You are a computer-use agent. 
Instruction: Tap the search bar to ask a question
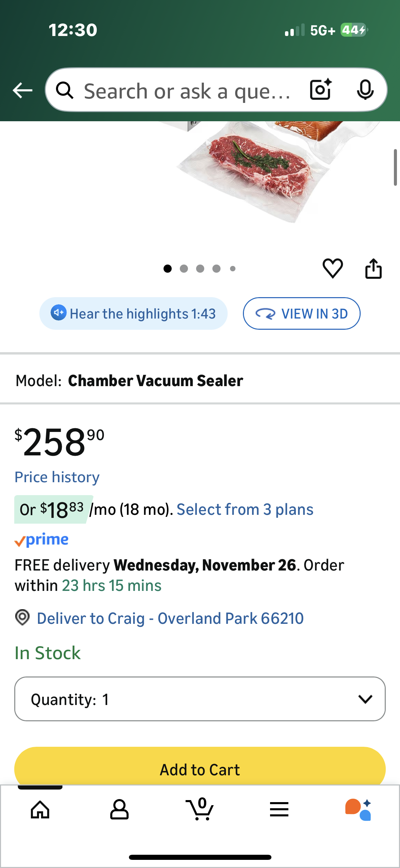[187, 90]
